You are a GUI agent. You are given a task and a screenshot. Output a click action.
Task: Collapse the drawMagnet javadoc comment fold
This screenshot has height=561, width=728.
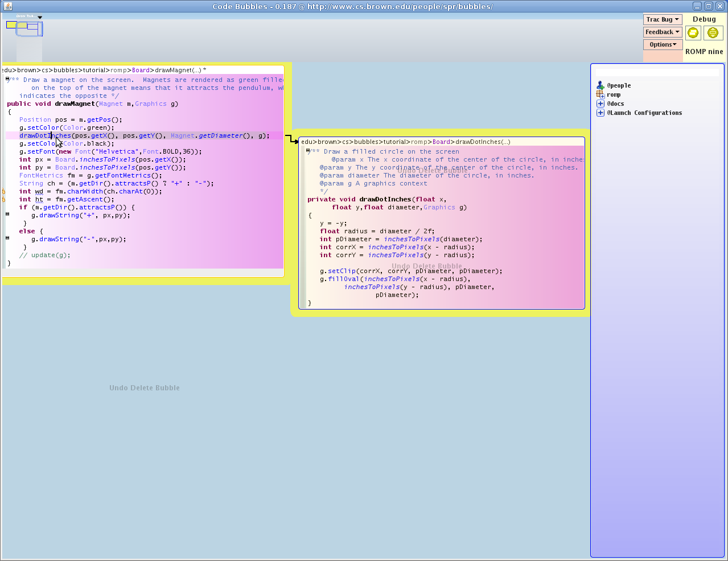tap(7, 79)
